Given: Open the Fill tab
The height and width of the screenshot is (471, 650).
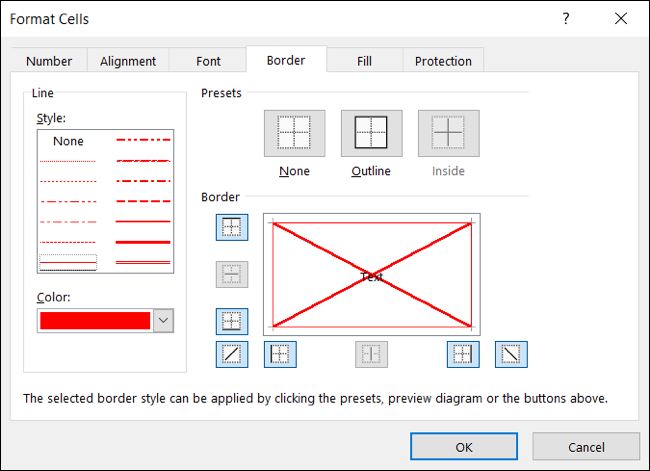Looking at the screenshot, I should coord(365,61).
